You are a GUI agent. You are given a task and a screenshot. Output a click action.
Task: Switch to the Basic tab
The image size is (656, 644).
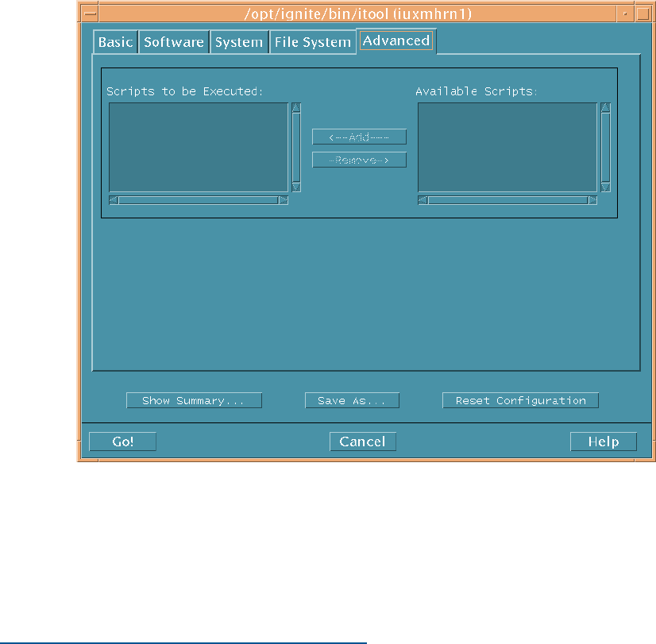(x=115, y=42)
